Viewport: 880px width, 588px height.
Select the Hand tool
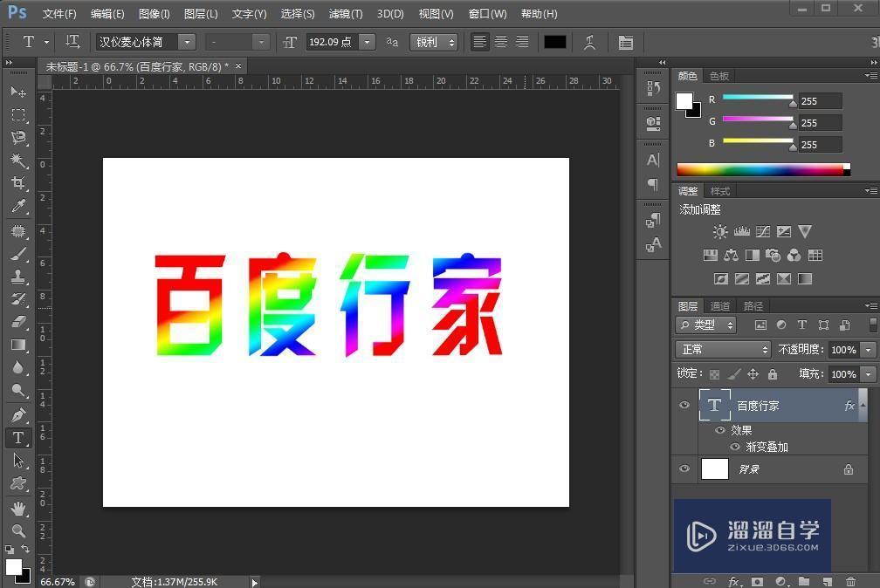(x=18, y=509)
